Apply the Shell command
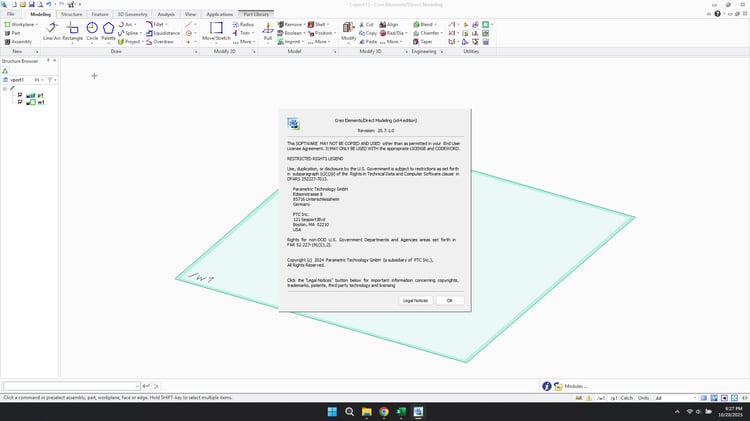The height and width of the screenshot is (421, 750). pyautogui.click(x=318, y=24)
